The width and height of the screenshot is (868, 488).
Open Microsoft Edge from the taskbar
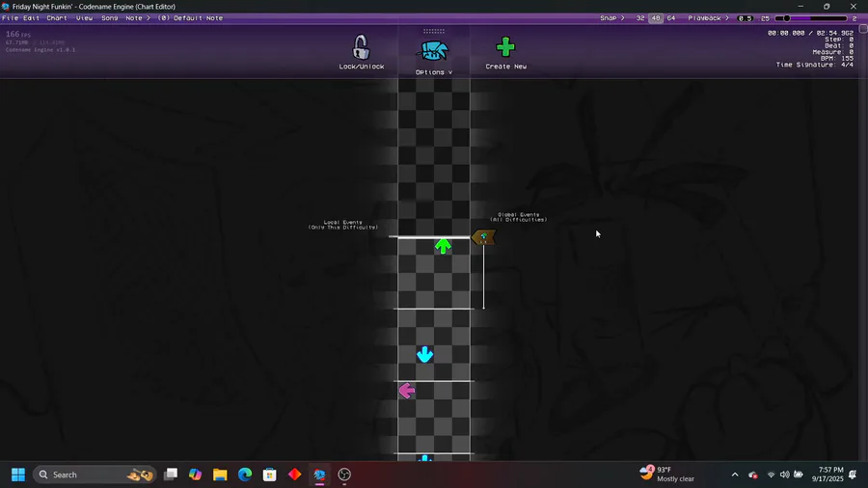pos(245,474)
